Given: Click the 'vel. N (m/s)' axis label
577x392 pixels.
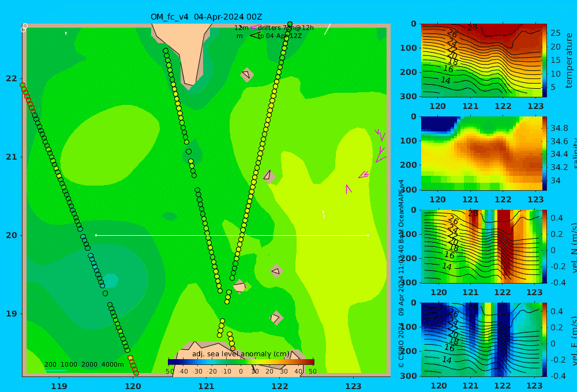Looking at the screenshot, I should click(574, 247).
